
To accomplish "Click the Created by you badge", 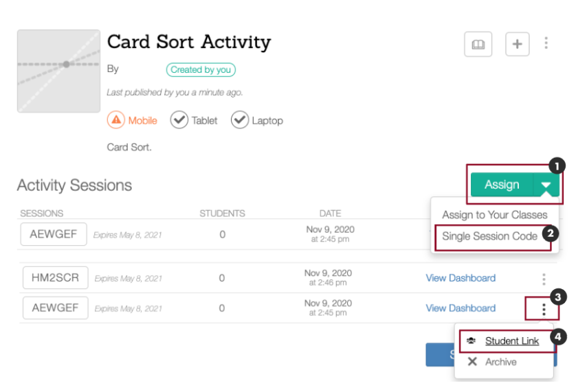I will tap(201, 70).
